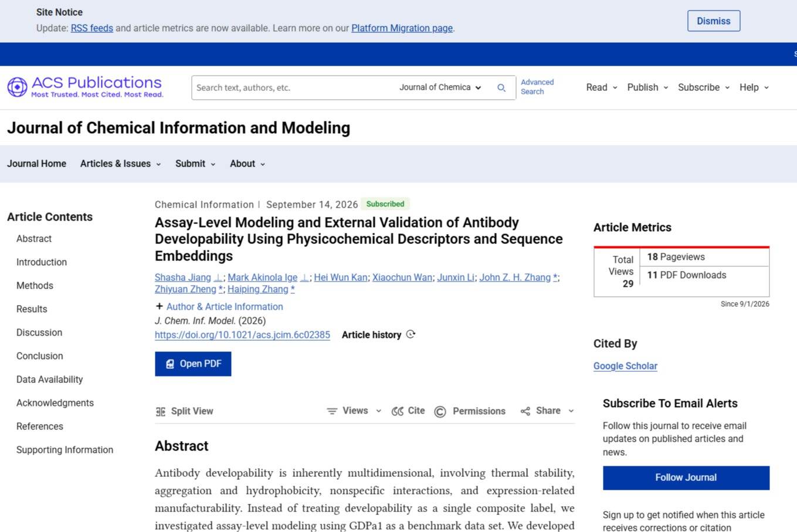Jump to the Results section
797x532 pixels.
[x=32, y=309]
